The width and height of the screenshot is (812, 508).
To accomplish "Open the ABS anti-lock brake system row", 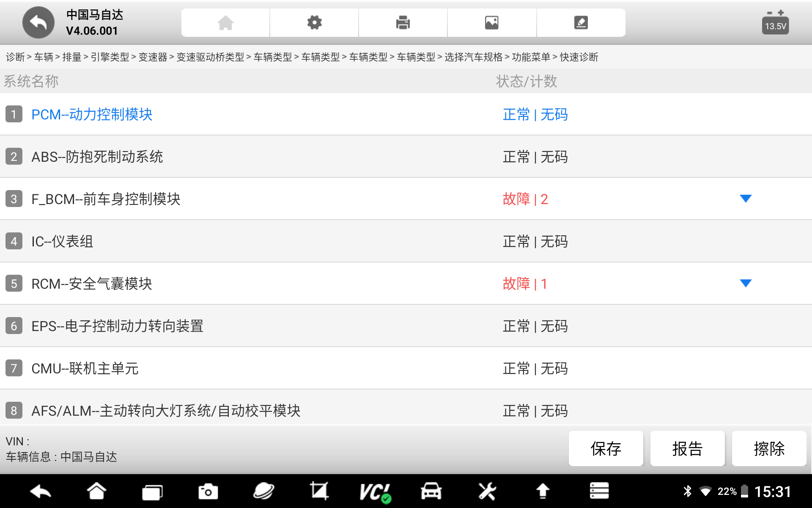I will click(97, 157).
